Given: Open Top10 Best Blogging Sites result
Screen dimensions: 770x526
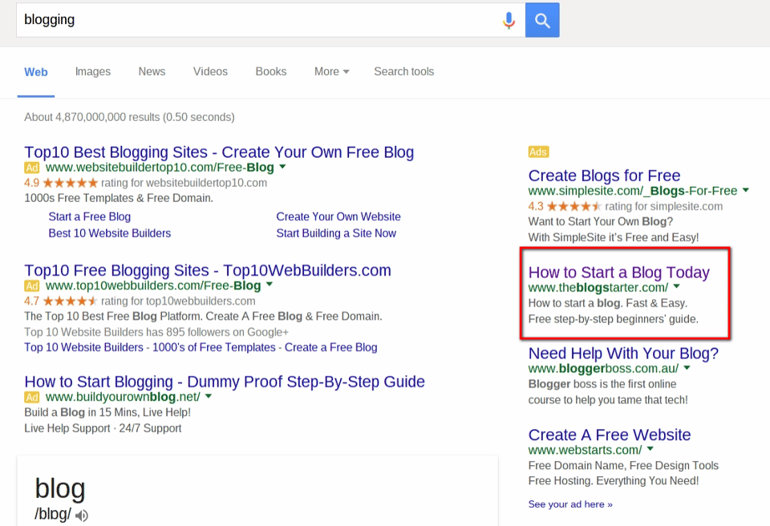Looking at the screenshot, I should (219, 152).
